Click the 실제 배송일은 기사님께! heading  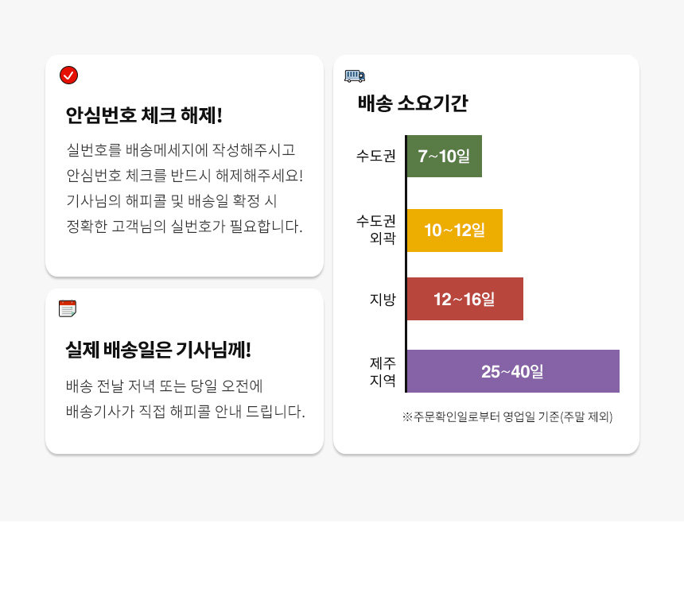158,350
